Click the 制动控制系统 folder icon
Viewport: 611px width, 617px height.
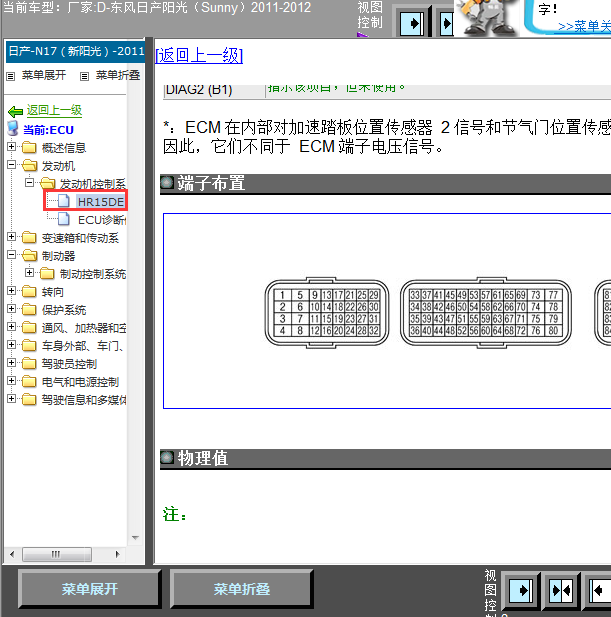click(x=47, y=273)
